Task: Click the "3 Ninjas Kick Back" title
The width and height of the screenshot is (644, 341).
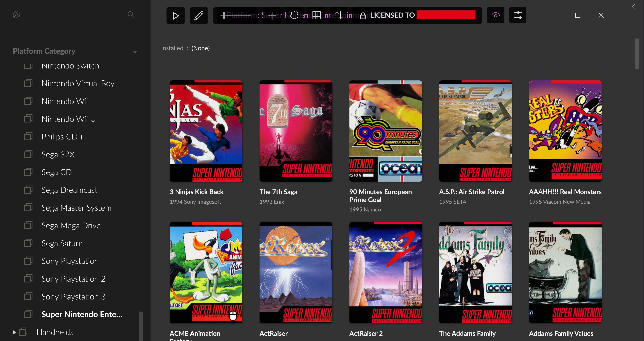Action: [x=196, y=192]
